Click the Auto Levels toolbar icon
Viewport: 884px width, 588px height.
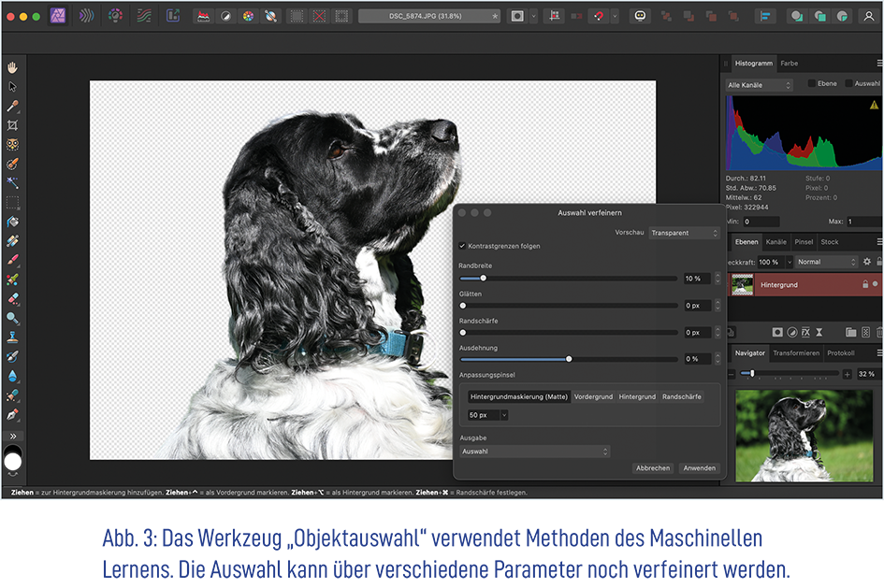pyautogui.click(x=203, y=16)
